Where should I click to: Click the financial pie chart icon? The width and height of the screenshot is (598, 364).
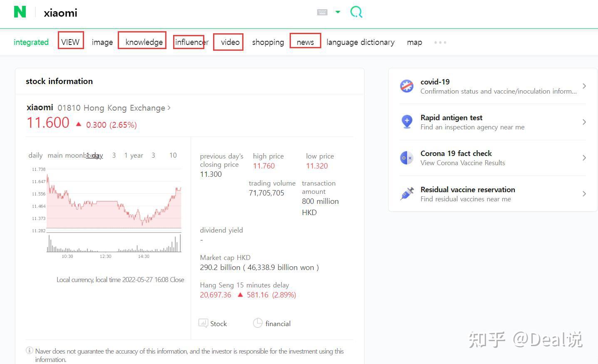pyautogui.click(x=258, y=323)
